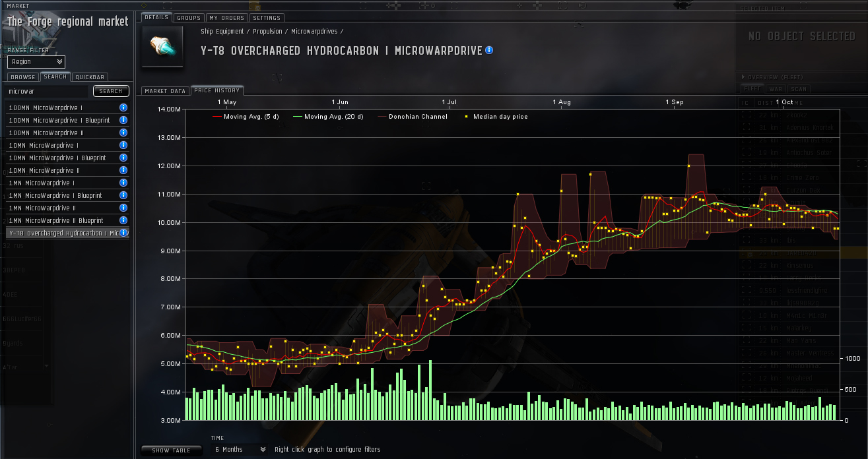Click Right click graph to configure filters hint

pyautogui.click(x=327, y=450)
